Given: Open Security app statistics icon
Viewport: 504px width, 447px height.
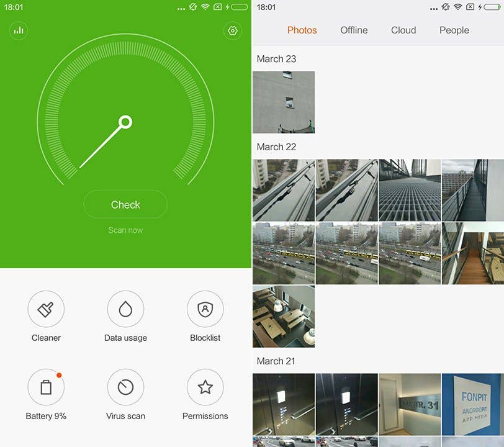Looking at the screenshot, I should point(18,30).
